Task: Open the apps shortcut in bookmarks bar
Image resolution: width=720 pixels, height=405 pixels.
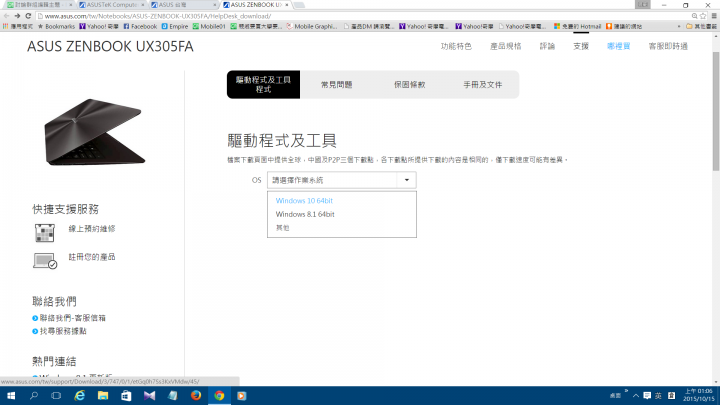Action: click(x=17, y=27)
